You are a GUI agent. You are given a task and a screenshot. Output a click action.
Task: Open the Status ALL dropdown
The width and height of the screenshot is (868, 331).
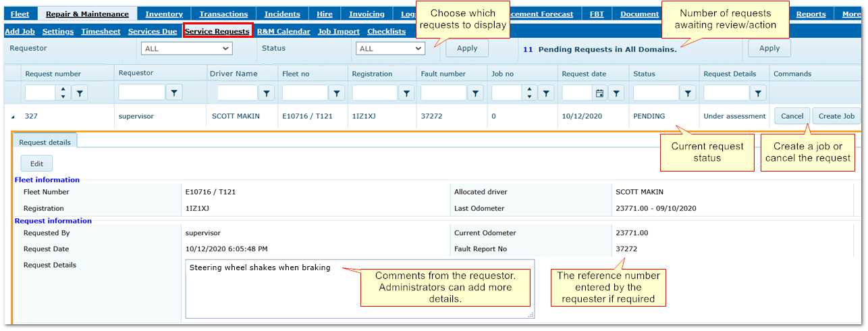pos(390,49)
